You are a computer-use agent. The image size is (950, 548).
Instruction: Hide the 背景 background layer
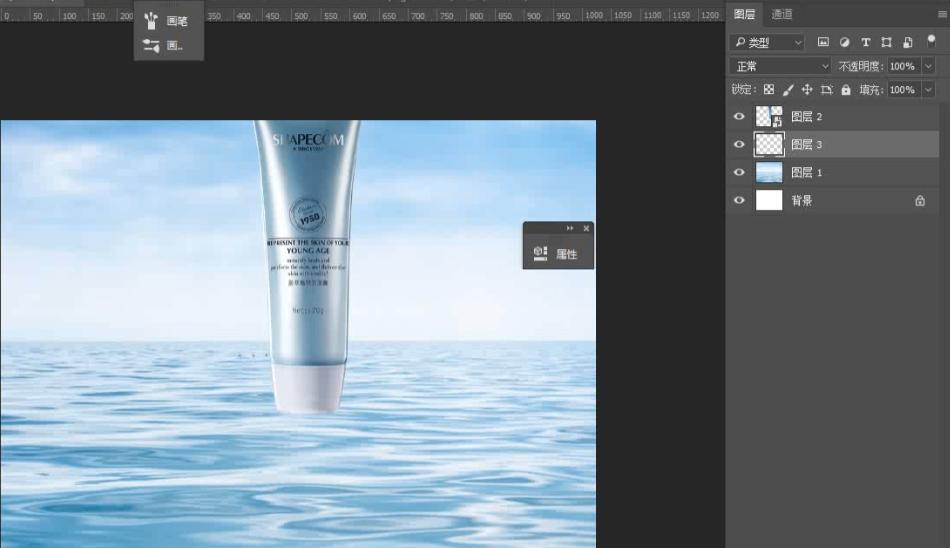click(x=739, y=201)
